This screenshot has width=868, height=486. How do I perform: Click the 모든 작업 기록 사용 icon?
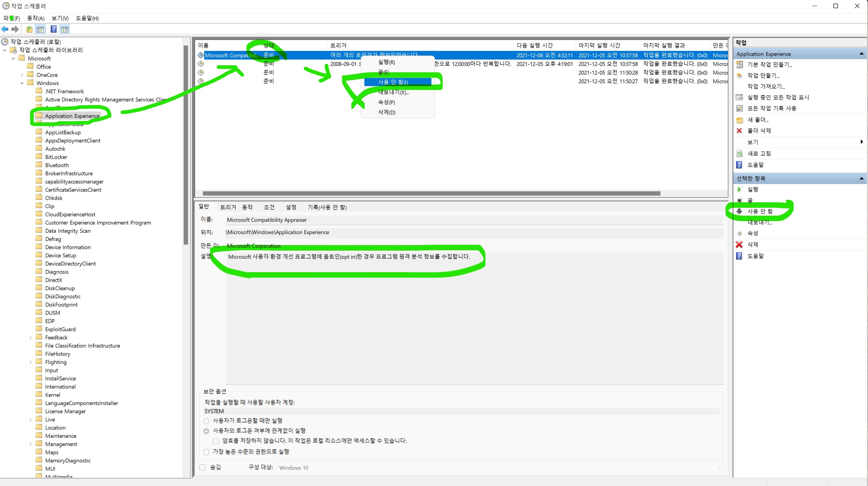point(739,108)
